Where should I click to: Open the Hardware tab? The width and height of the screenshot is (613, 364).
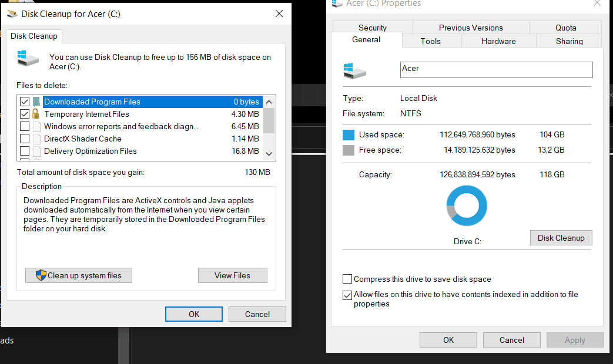pyautogui.click(x=498, y=41)
